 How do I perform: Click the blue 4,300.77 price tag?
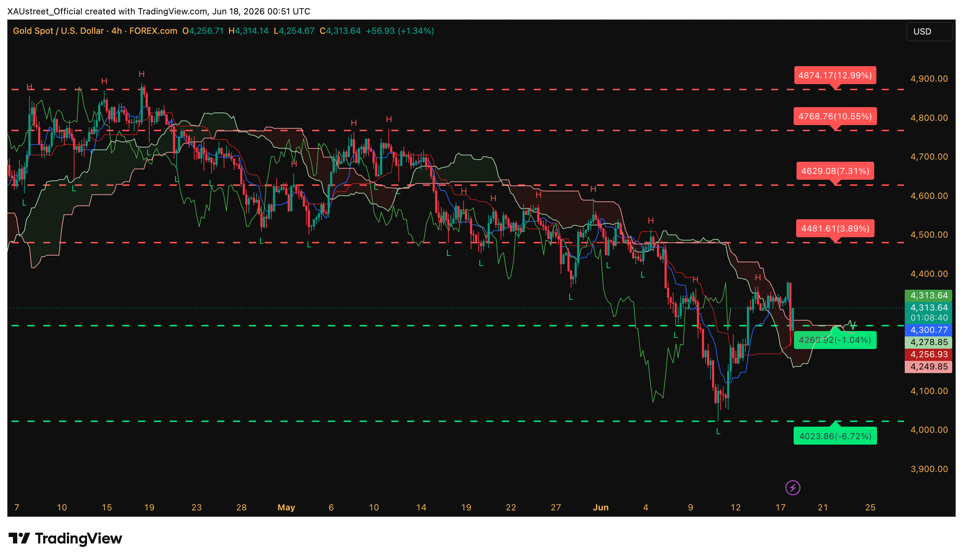tap(928, 330)
